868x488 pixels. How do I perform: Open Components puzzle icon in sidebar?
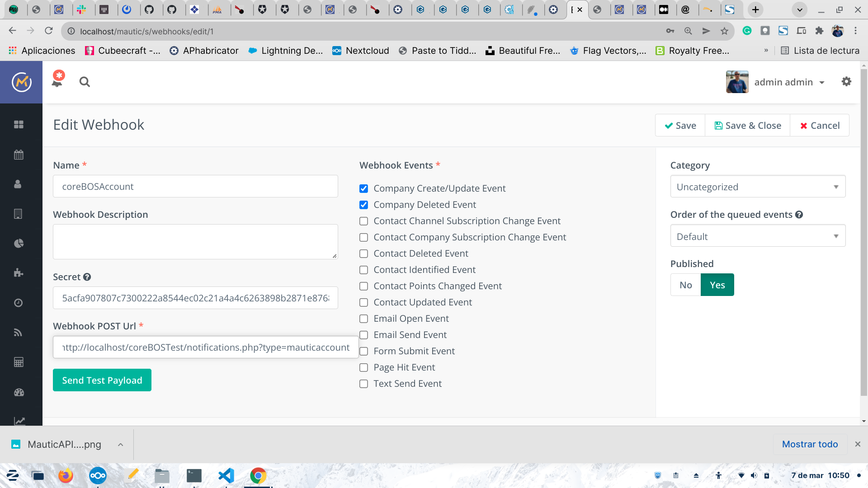point(19,272)
